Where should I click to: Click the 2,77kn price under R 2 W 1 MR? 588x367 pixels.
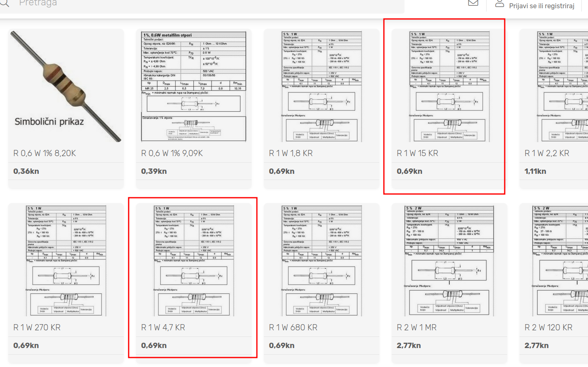(x=409, y=346)
